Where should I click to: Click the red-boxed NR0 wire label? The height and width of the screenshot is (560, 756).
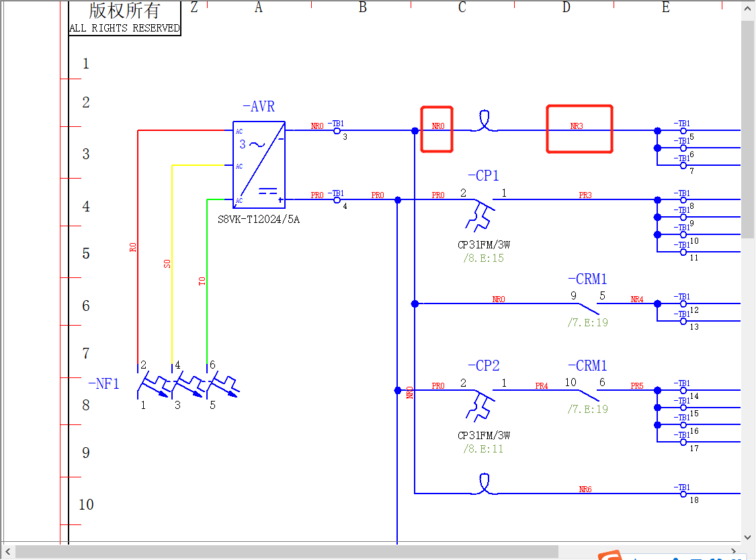tap(437, 127)
